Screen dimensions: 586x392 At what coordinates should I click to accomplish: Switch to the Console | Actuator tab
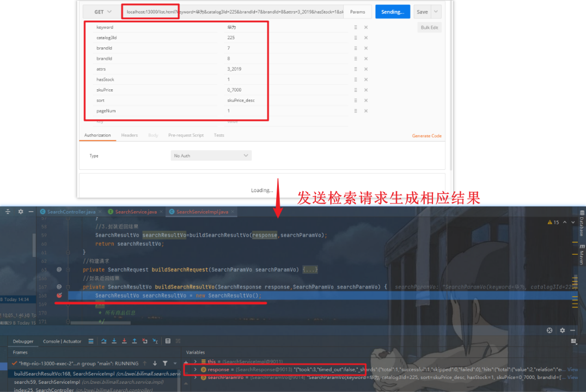pos(62,341)
